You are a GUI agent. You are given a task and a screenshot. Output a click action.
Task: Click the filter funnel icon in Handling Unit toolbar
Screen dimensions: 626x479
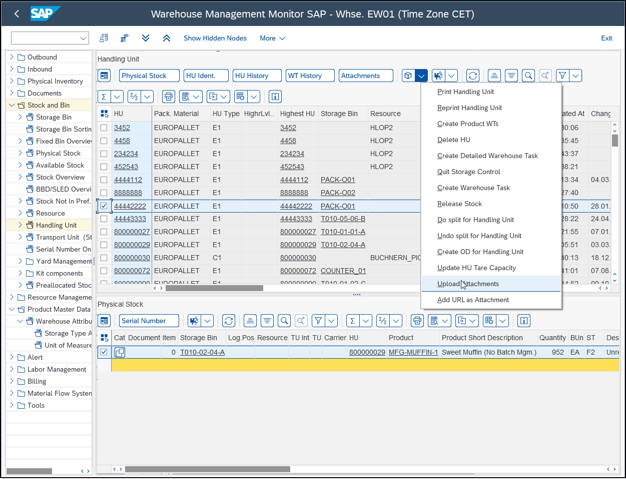click(x=562, y=75)
